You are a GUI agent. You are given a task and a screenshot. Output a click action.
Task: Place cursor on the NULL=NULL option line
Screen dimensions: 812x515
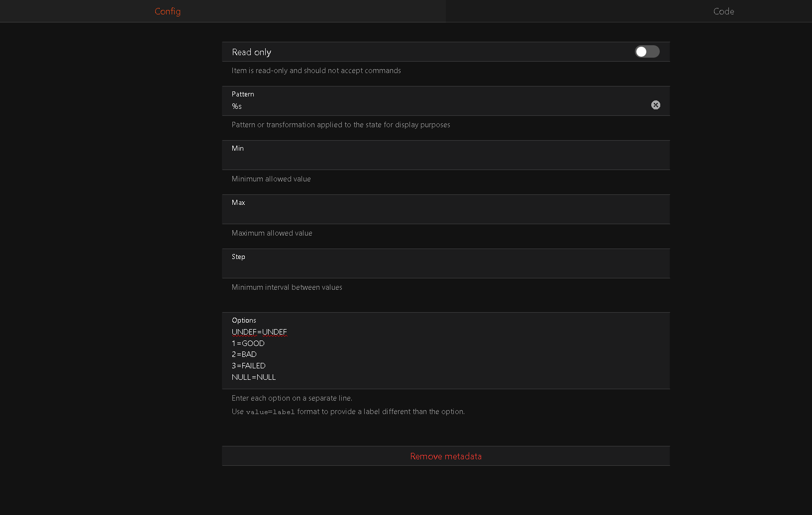(x=254, y=377)
